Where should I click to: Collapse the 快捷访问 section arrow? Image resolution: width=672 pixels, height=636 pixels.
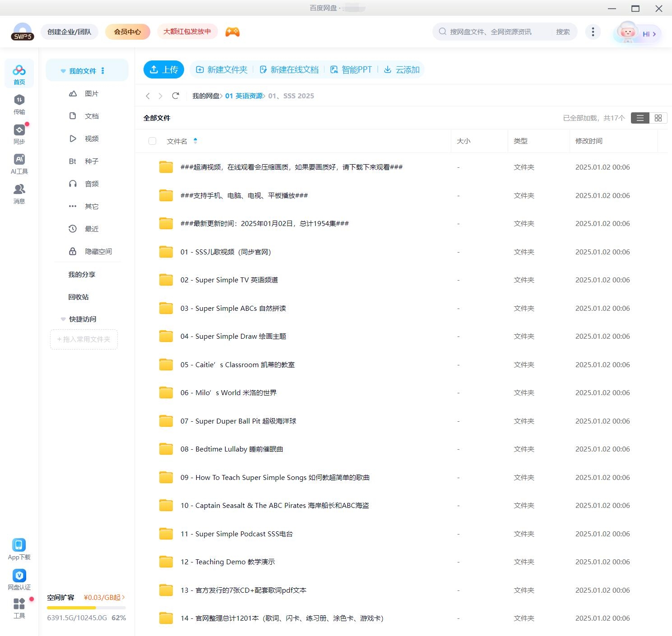(63, 319)
